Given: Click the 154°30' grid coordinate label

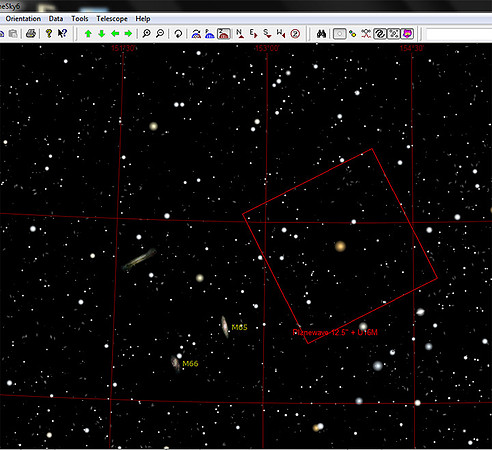Looking at the screenshot, I should (x=412, y=48).
